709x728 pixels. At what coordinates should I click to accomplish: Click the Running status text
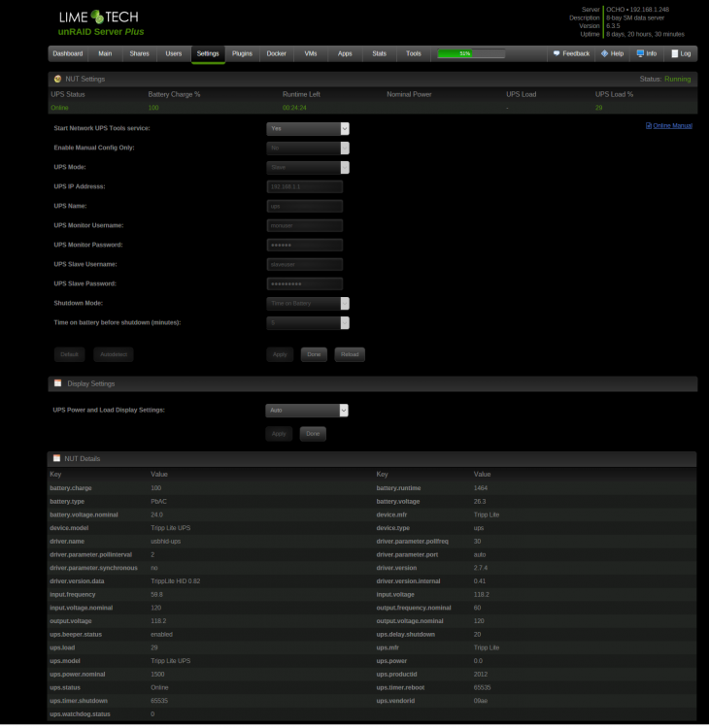[x=677, y=80]
